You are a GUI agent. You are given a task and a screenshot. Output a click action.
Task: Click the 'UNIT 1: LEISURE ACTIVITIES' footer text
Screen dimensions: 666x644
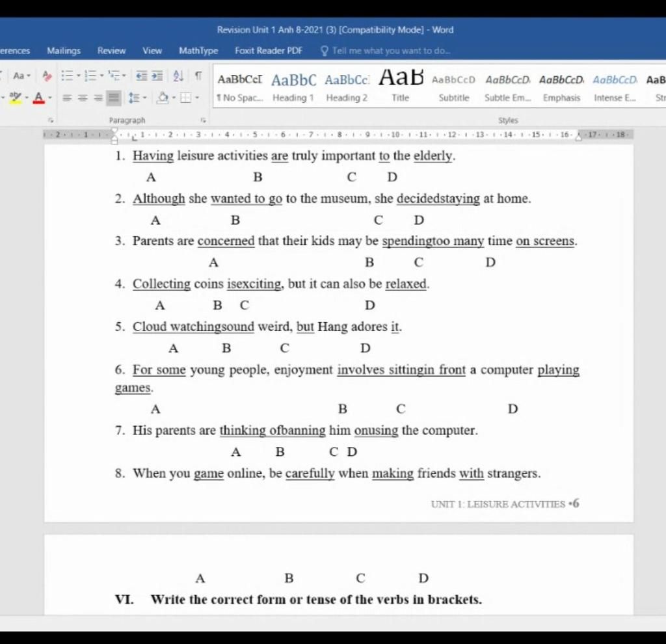(498, 504)
